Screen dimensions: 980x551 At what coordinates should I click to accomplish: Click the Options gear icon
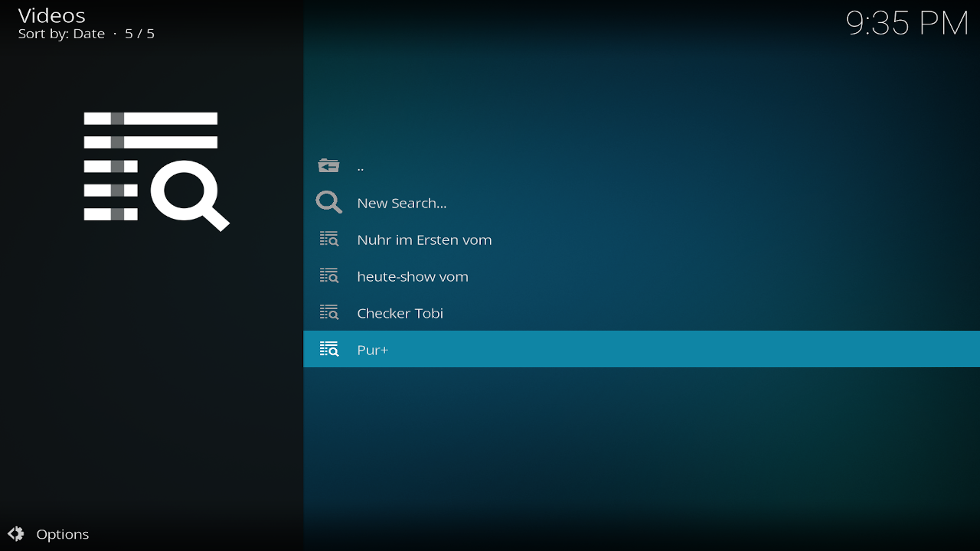16,534
